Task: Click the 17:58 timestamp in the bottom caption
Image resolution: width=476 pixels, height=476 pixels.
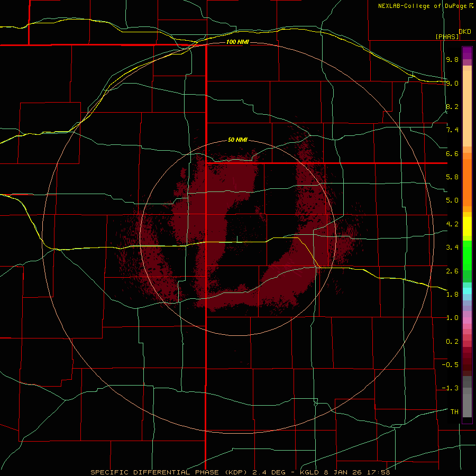Action: [378, 472]
